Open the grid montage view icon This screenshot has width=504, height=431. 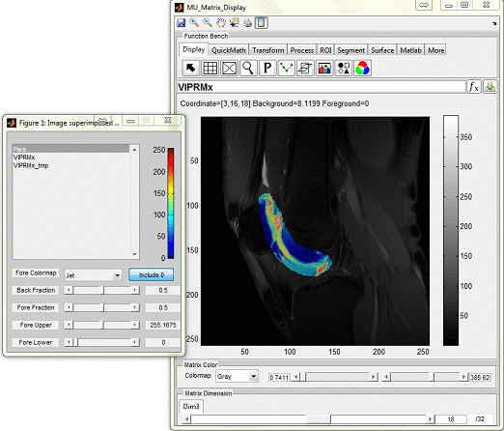click(210, 68)
